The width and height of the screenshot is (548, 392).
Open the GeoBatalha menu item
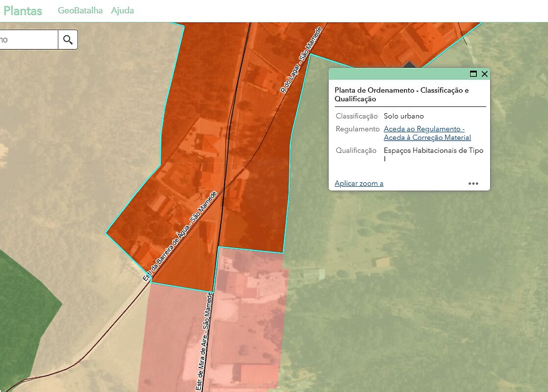[x=80, y=10]
